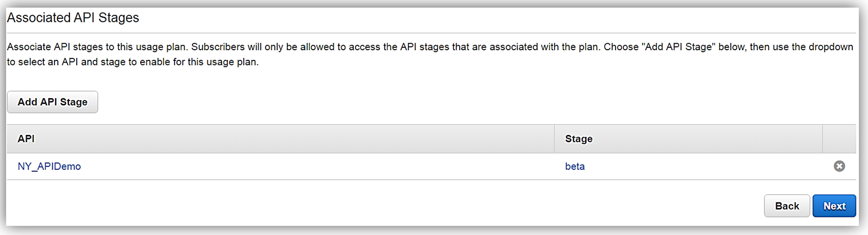Click blank space in the NY_APIDemo row's API cell
This screenshot has height=235, width=868.
click(305, 166)
